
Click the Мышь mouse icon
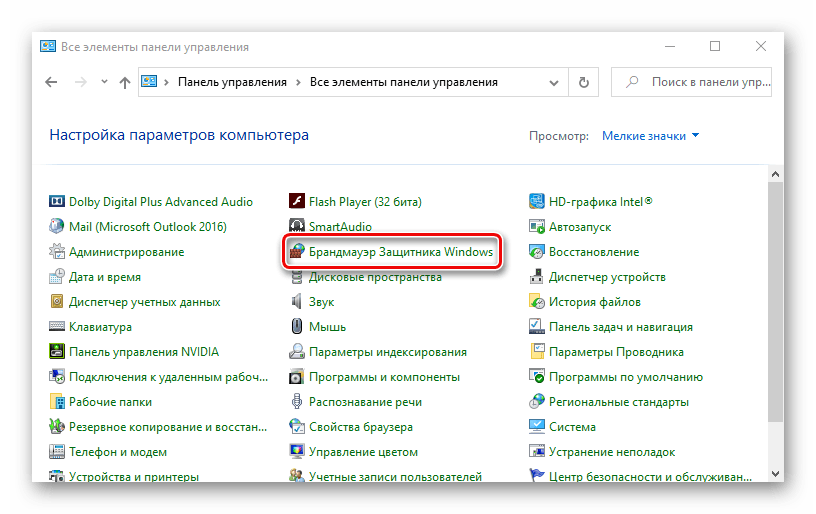coord(297,326)
